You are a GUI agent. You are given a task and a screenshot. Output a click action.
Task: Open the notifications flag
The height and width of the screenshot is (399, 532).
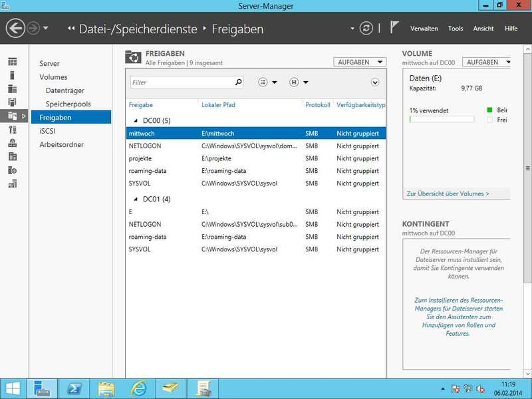tap(394, 28)
